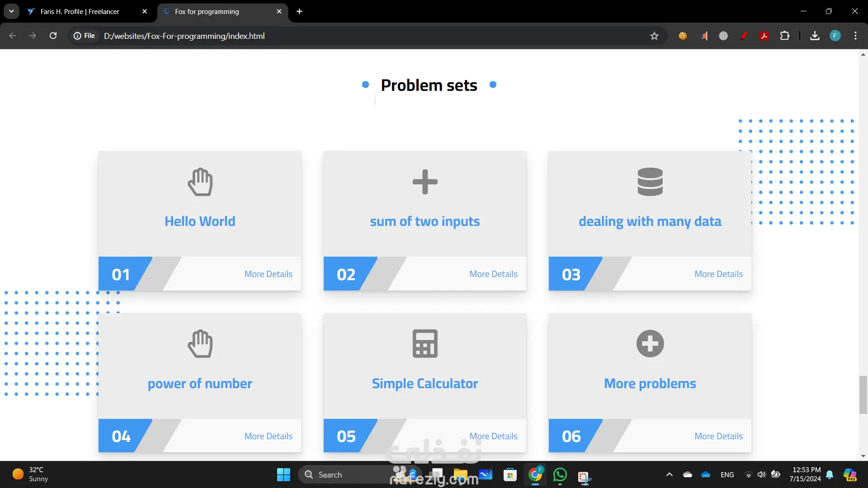Click the circled plus icon above More problems

[650, 344]
